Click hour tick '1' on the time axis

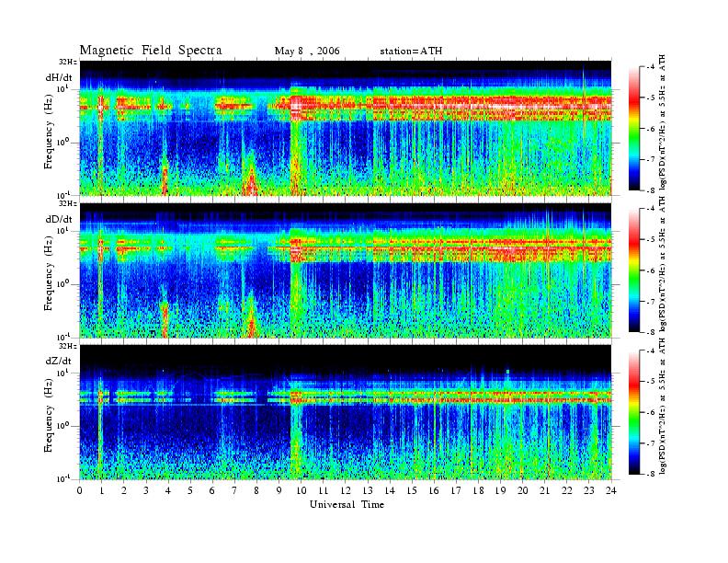[102, 491]
